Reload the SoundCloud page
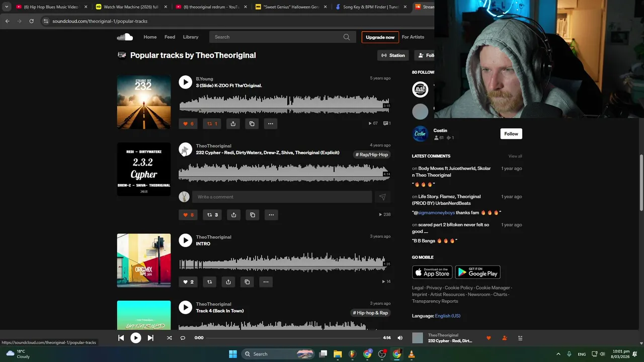Screen dimensions: 644x362 [x=31, y=21]
